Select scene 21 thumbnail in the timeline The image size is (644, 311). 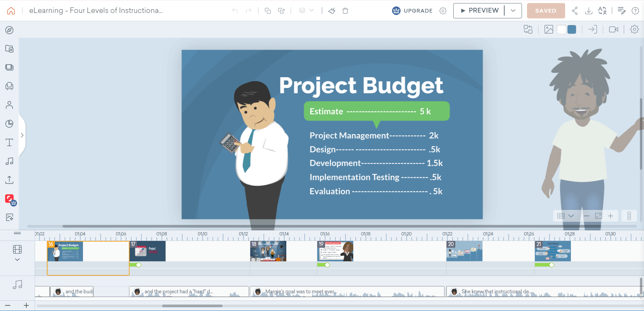click(x=553, y=251)
